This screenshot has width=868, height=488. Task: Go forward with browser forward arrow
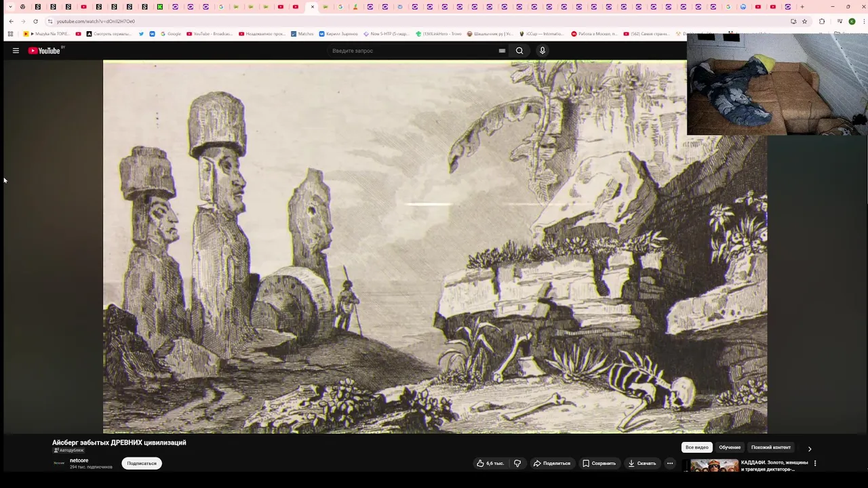[x=23, y=21]
